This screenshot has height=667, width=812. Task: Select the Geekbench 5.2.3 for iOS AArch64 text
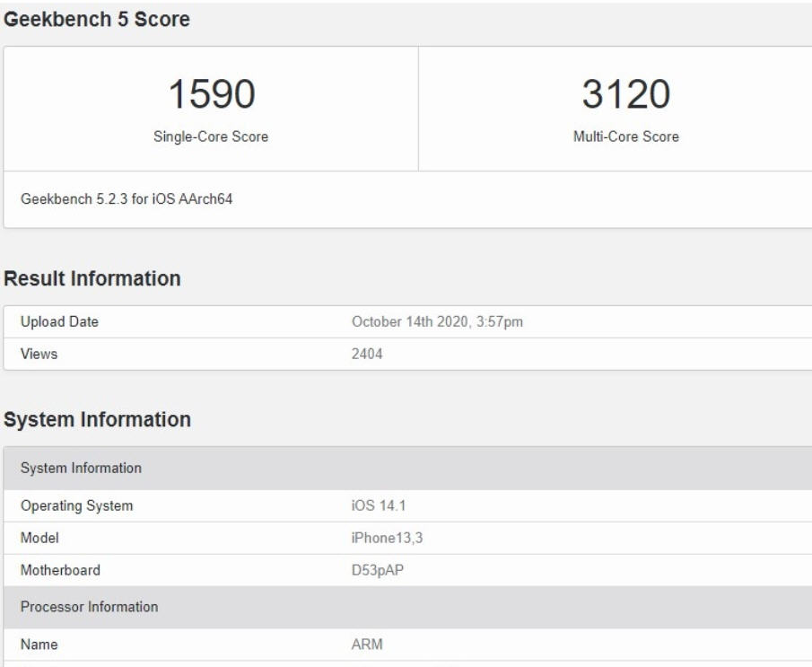coord(127,199)
